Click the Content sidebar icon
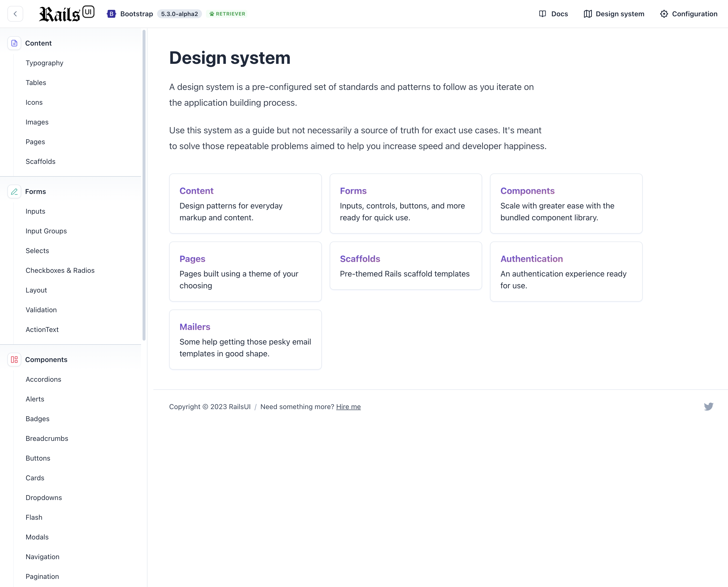This screenshot has height=587, width=728. pos(14,43)
